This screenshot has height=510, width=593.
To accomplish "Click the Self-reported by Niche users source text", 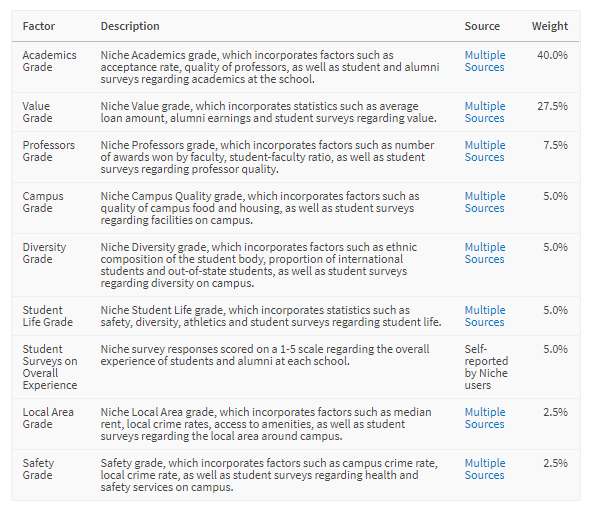I will pyautogui.click(x=486, y=367).
